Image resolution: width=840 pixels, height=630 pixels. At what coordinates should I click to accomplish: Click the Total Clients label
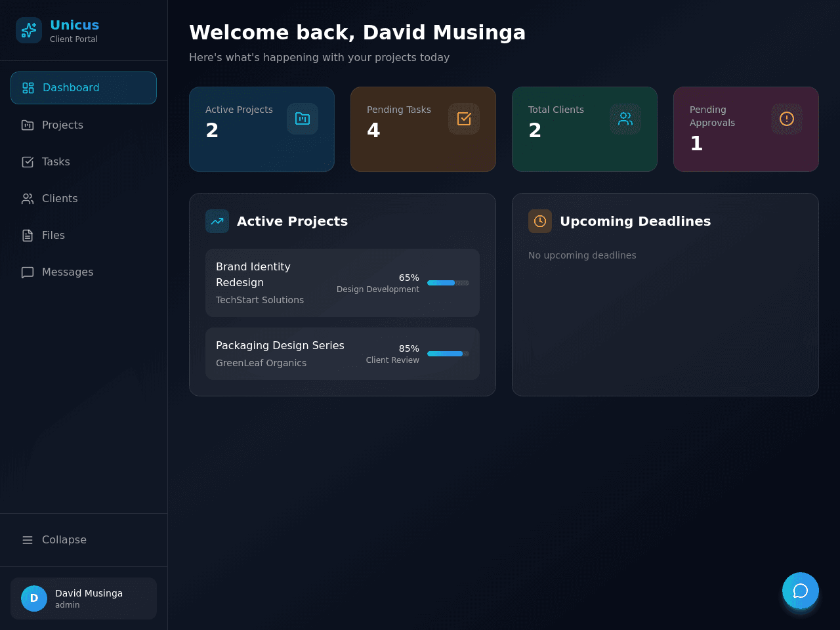(x=556, y=110)
